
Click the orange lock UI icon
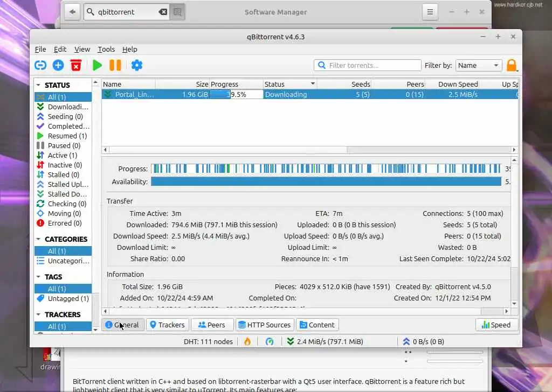click(x=512, y=65)
